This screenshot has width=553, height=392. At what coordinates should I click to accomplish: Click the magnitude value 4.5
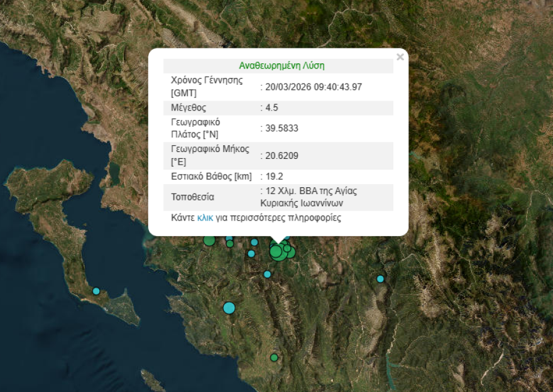271,107
